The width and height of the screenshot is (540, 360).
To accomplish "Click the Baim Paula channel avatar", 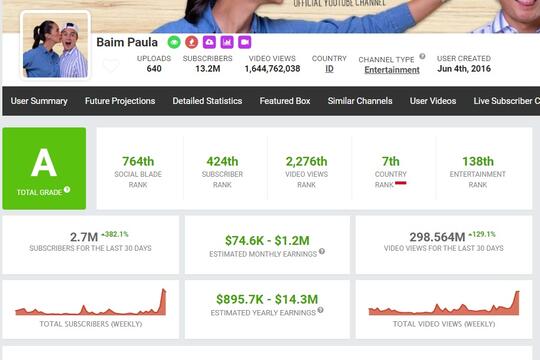I will pyautogui.click(x=55, y=45).
